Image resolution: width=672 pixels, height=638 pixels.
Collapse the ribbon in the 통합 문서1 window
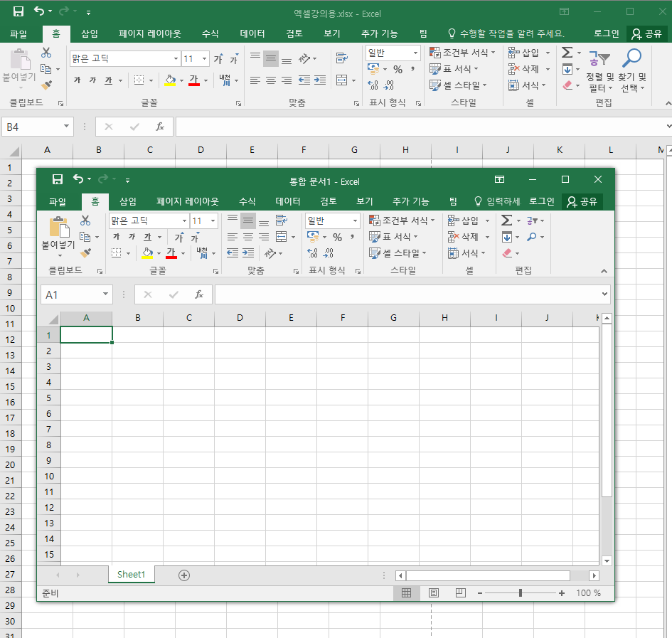[604, 271]
